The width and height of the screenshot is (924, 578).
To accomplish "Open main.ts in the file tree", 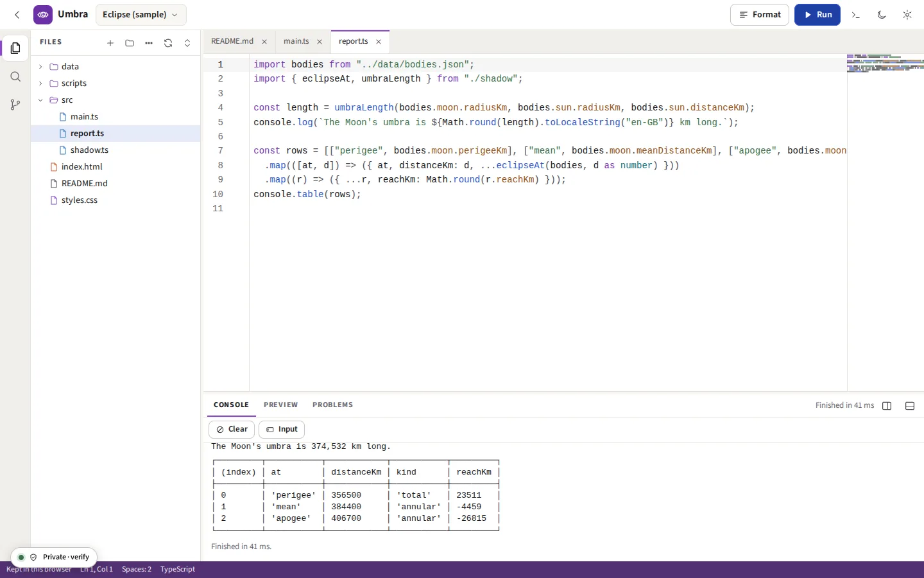I will [116, 116].
